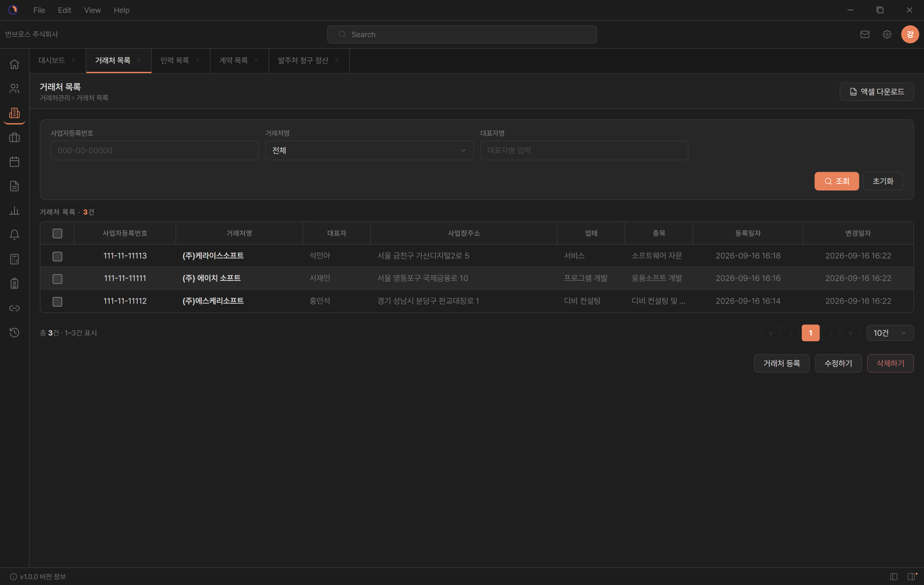
Task: Open the link chain sidebar icon
Action: (x=14, y=308)
